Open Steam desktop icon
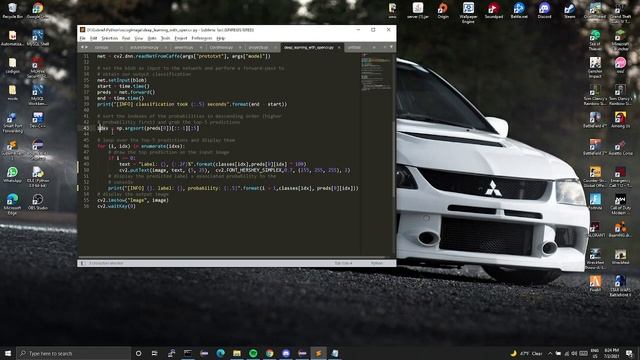The width and height of the screenshot is (640, 360). click(569, 11)
